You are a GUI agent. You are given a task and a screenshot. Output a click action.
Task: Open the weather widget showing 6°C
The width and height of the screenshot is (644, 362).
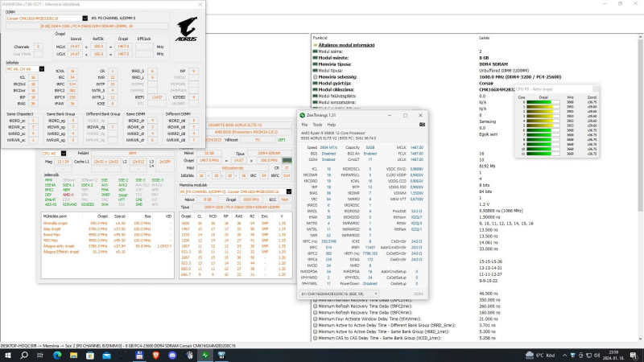(x=540, y=356)
